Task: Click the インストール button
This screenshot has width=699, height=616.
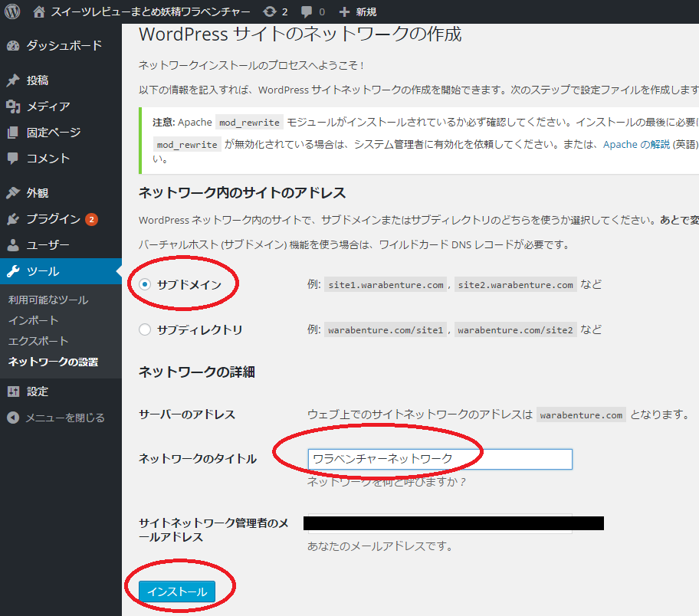Action: (177, 591)
